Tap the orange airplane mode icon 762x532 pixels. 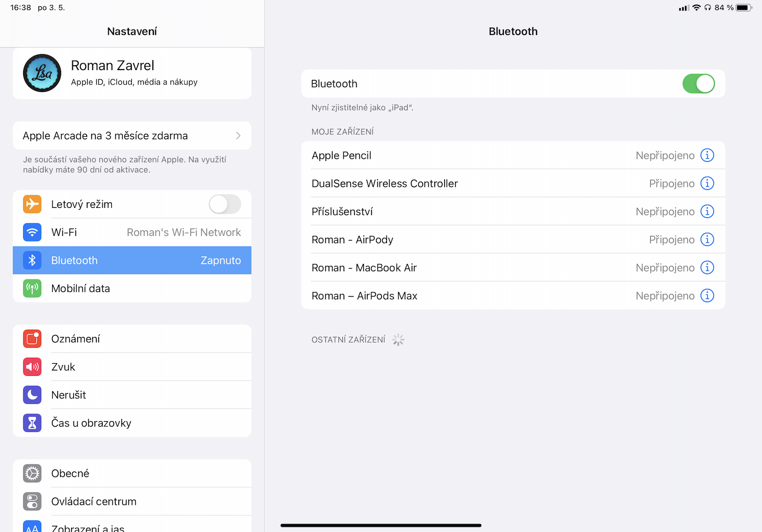click(32, 204)
